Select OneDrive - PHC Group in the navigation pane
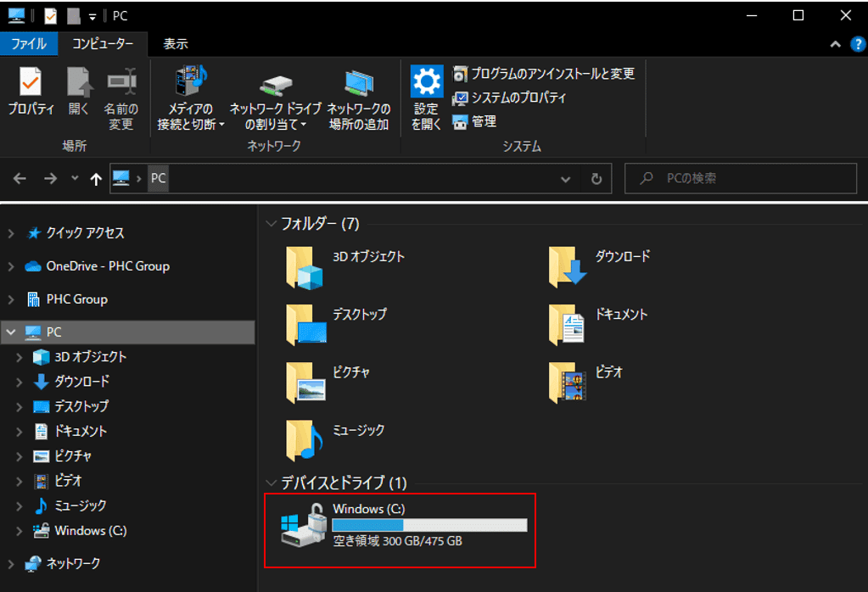 (x=108, y=266)
